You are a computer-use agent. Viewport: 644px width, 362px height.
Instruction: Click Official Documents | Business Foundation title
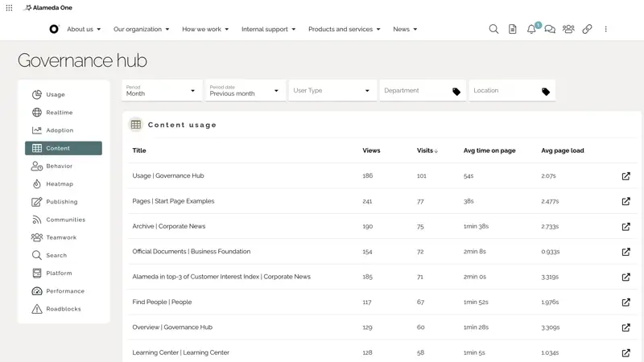(x=192, y=251)
